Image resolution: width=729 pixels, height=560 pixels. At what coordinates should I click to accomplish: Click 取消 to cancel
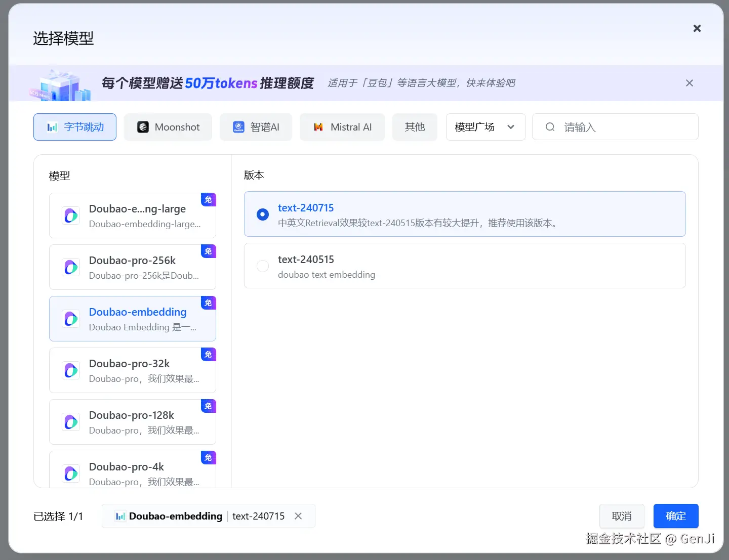pyautogui.click(x=622, y=516)
